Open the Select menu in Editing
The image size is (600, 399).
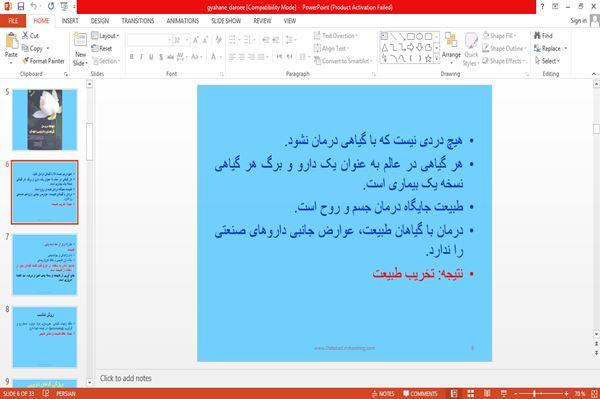(x=547, y=61)
